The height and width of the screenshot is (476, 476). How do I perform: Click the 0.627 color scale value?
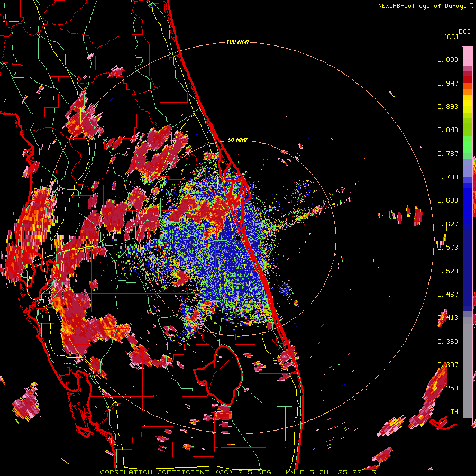[x=448, y=224]
